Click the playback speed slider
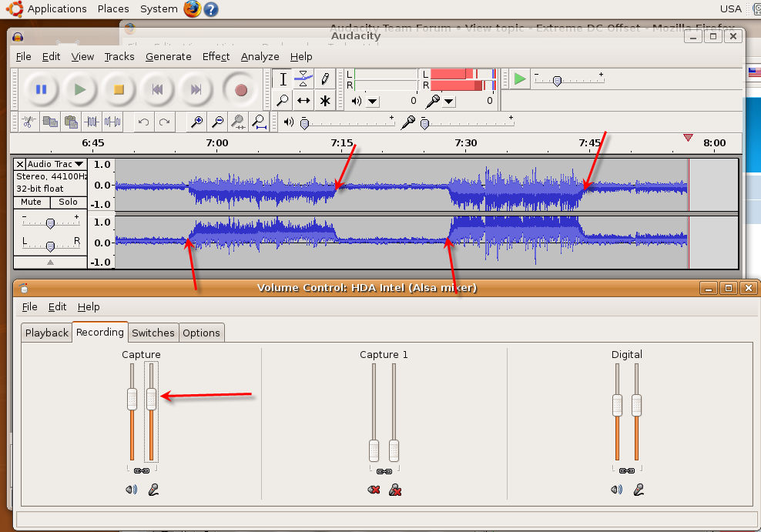This screenshot has height=532, width=761. [x=569, y=81]
